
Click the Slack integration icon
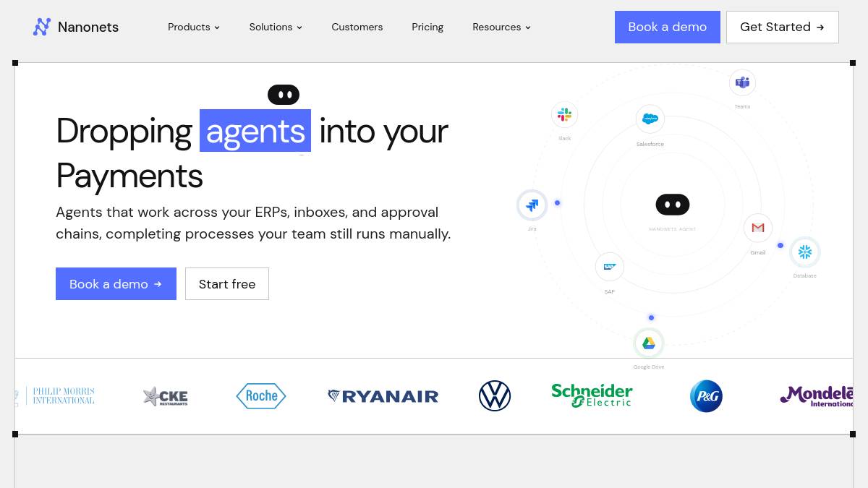tap(564, 115)
